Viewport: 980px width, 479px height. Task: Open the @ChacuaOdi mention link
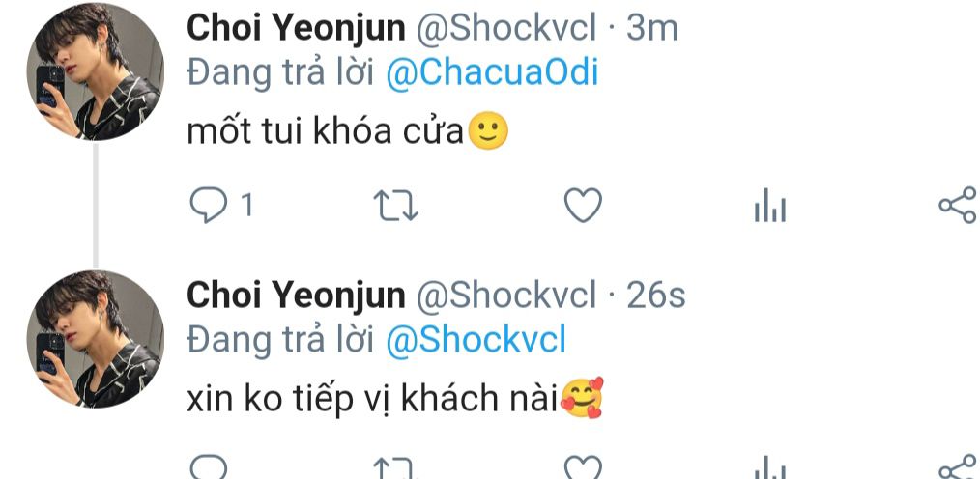(x=492, y=75)
